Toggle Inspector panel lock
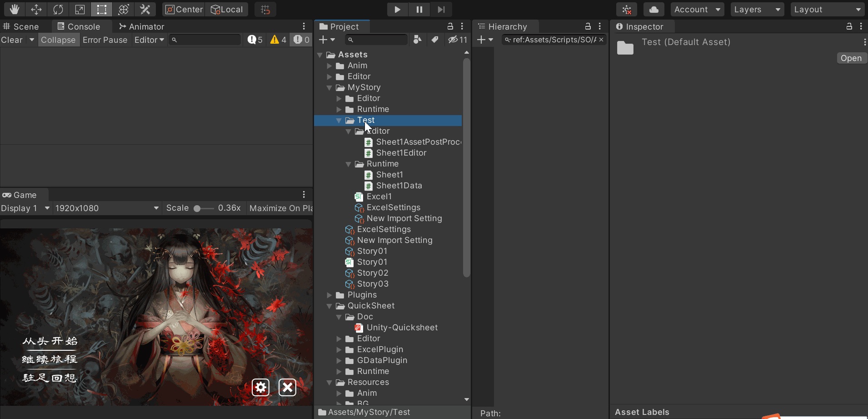The width and height of the screenshot is (868, 419). pyautogui.click(x=849, y=26)
